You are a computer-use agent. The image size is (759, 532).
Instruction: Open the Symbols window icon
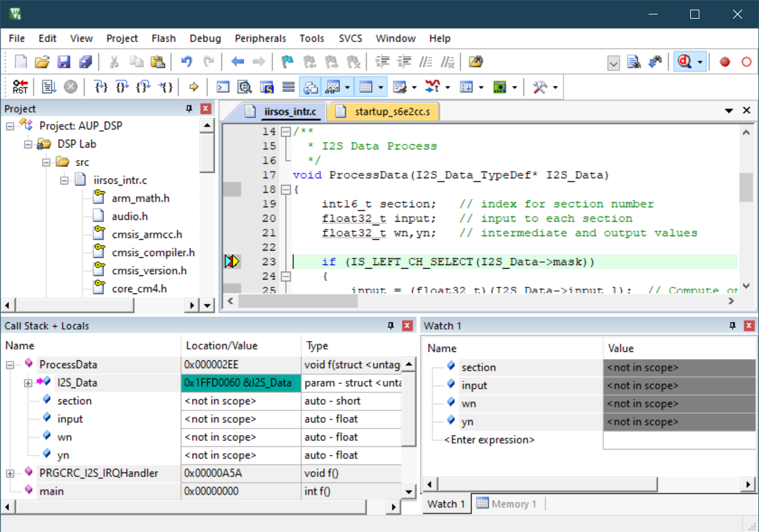266,87
